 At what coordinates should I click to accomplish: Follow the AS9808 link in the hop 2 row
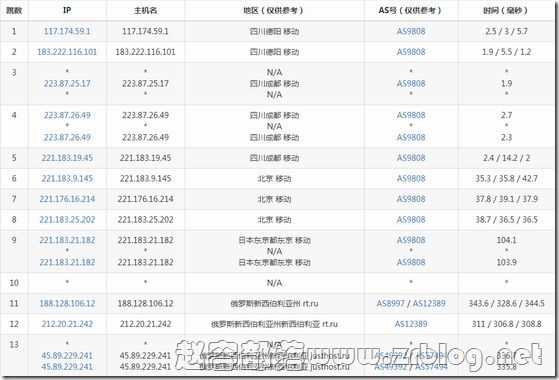tap(411, 52)
